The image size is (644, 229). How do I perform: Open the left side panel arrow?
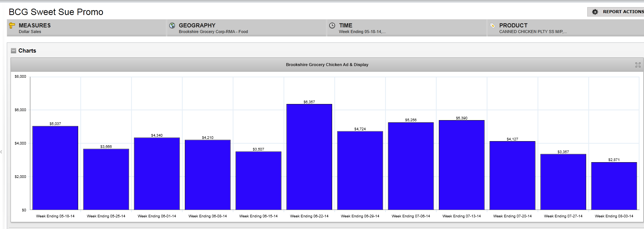(2, 152)
